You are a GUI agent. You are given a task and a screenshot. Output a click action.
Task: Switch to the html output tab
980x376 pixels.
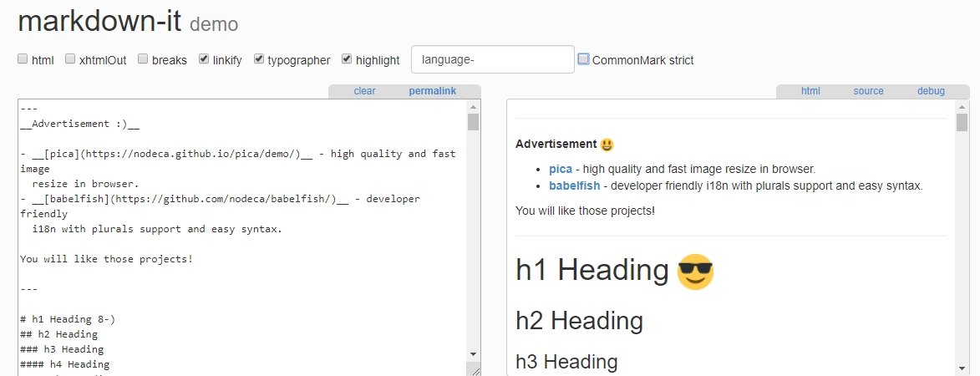(810, 91)
